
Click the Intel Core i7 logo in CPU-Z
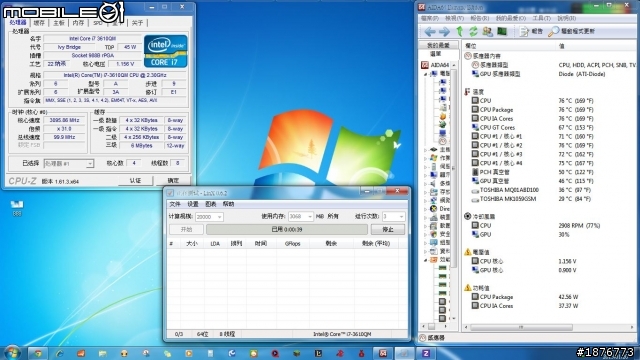pos(165,51)
